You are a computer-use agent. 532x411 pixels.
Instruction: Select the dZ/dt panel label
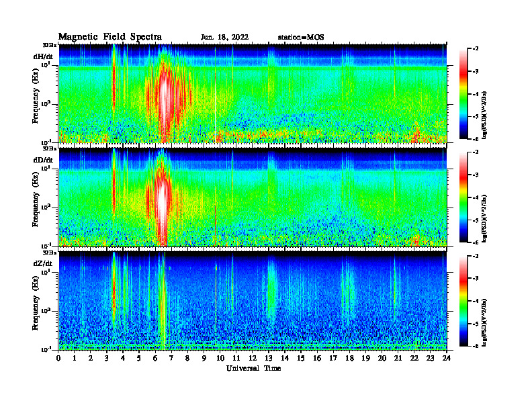(x=43, y=263)
